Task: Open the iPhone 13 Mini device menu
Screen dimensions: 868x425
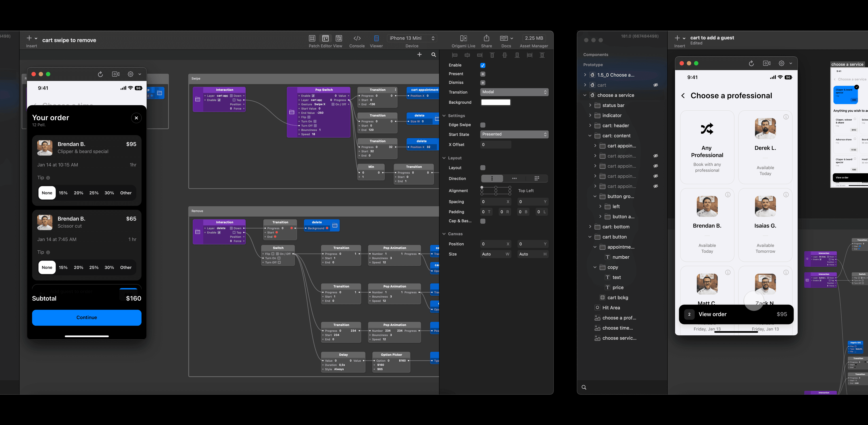Action: click(x=412, y=38)
